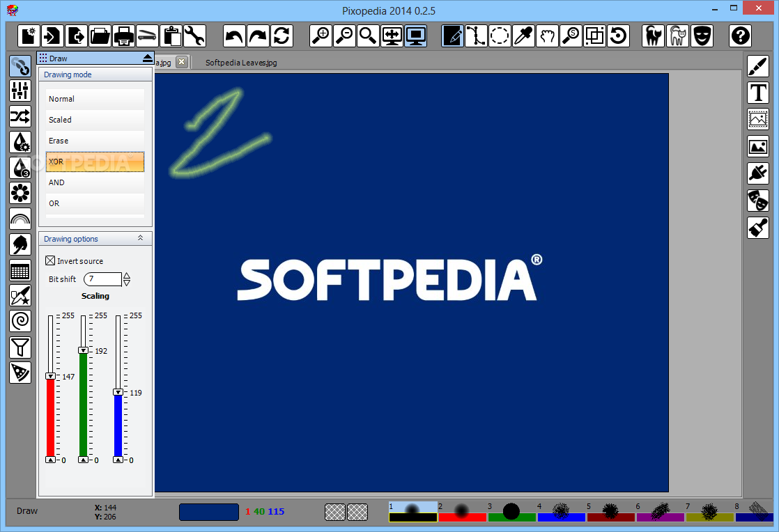
Task: Select AND drawing mode
Action: (95, 182)
